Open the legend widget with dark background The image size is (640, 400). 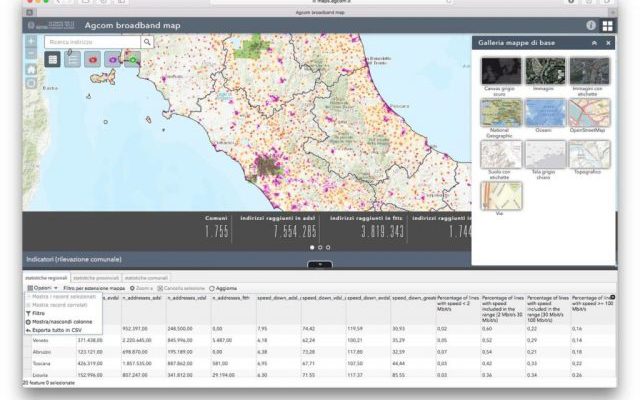click(x=53, y=60)
